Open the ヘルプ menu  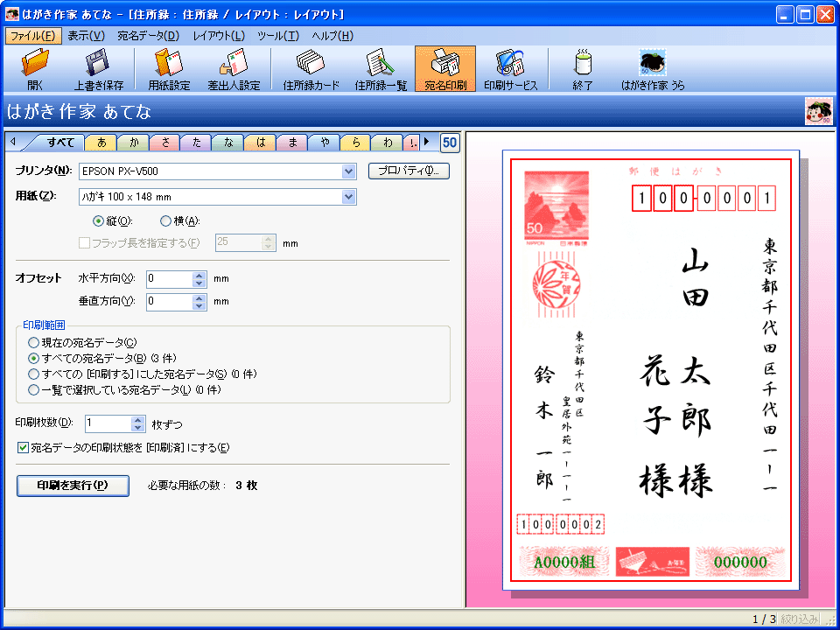click(x=332, y=36)
